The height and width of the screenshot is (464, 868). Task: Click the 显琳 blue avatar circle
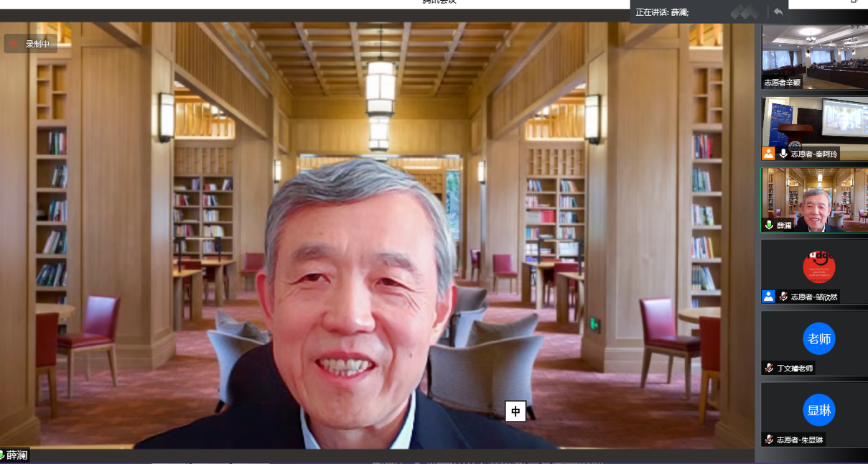[818, 410]
